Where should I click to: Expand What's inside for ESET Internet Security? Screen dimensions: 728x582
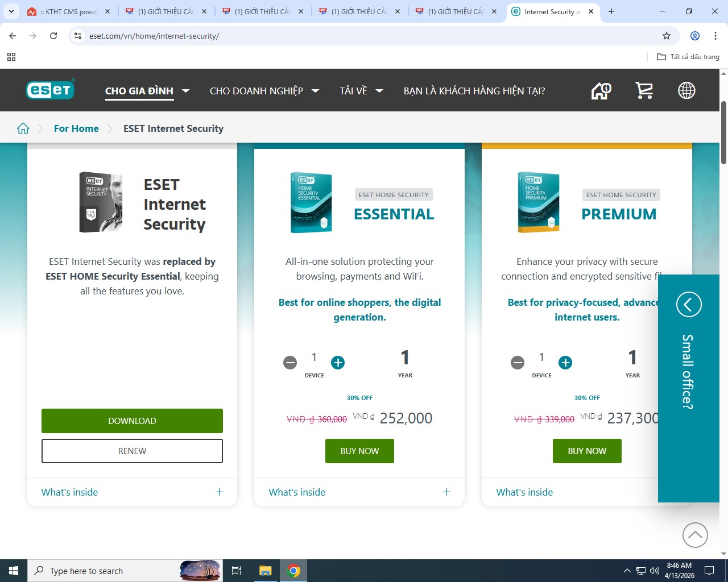click(132, 492)
